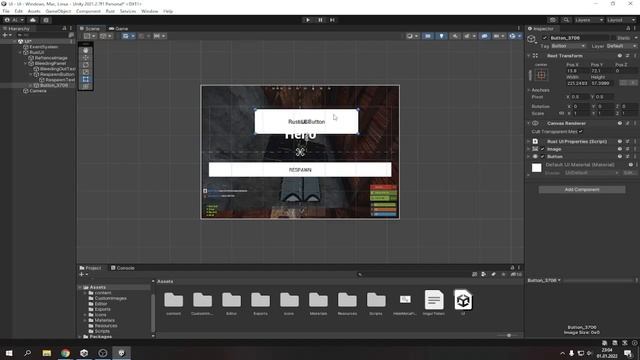Screen dimensions: 640x360
Task: Collapse the RustUI object in Hierarchy
Action: point(20,52)
